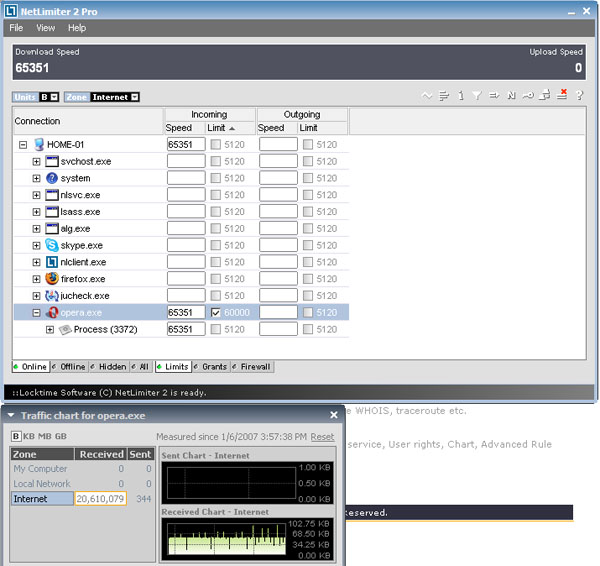
Task: Click the Reset link in traffic chart
Action: tap(322, 437)
